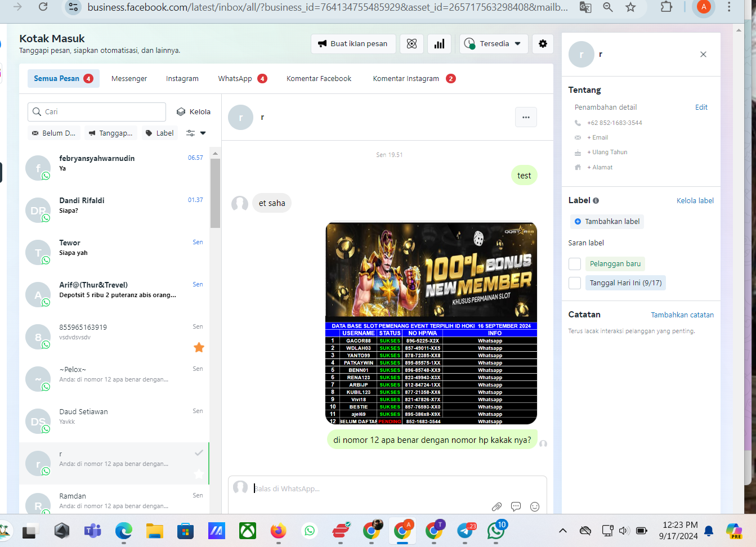This screenshot has height=547, width=756.
Task: Open the browser translate page icon
Action: pyautogui.click(x=585, y=7)
